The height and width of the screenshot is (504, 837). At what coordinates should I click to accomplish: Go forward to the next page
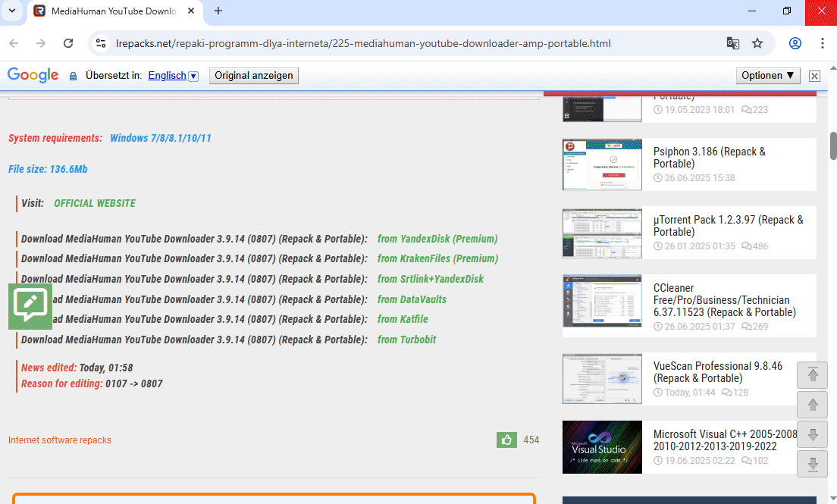[41, 43]
